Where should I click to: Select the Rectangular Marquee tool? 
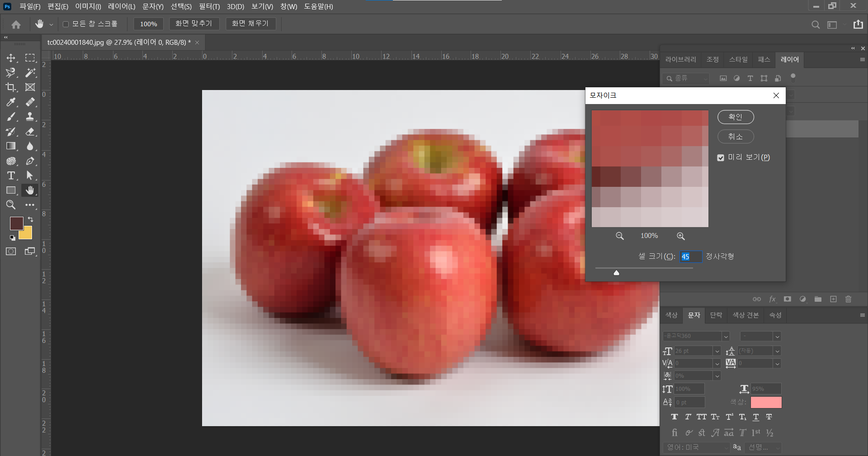[30, 58]
